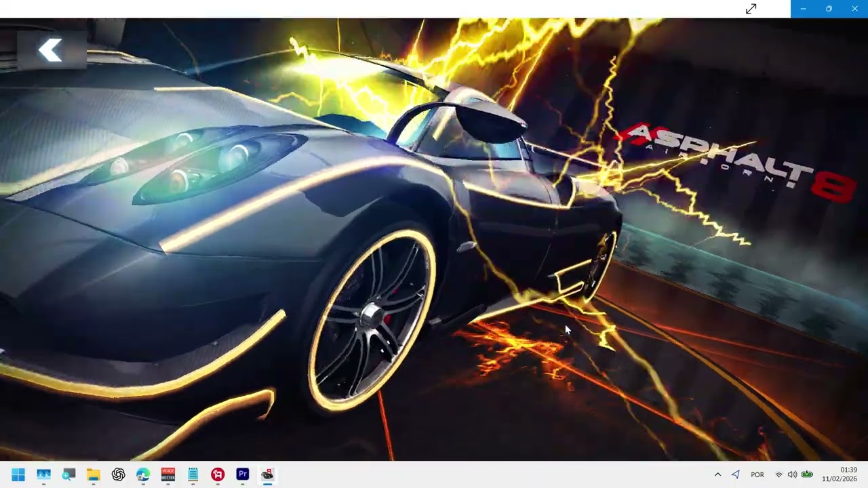
Task: Open the location arrow tray icon
Action: 736,475
